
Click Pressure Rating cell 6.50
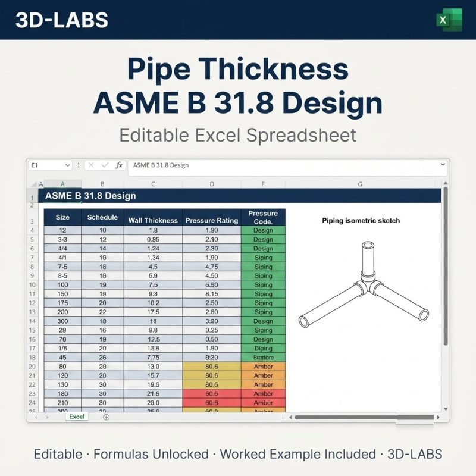212,285
